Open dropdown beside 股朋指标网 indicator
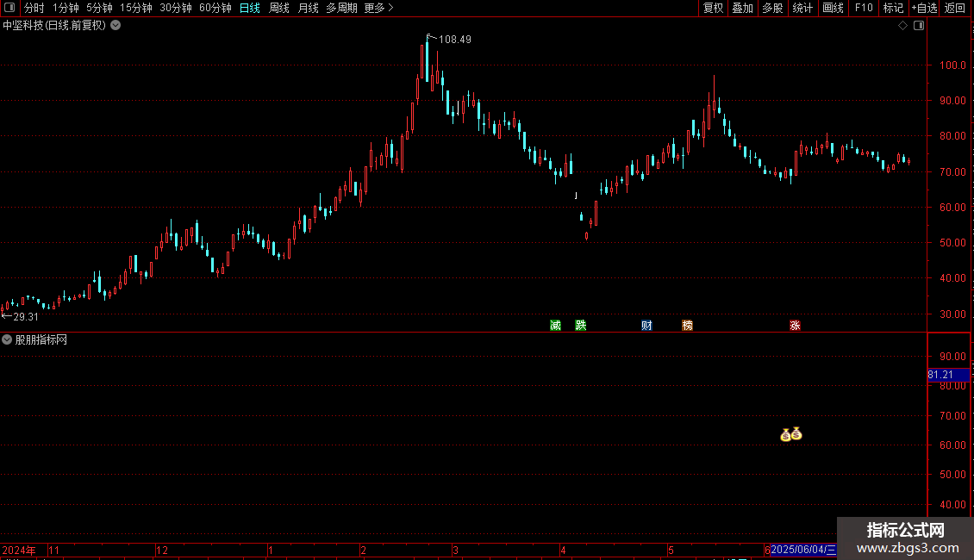The image size is (974, 560). click(x=7, y=339)
